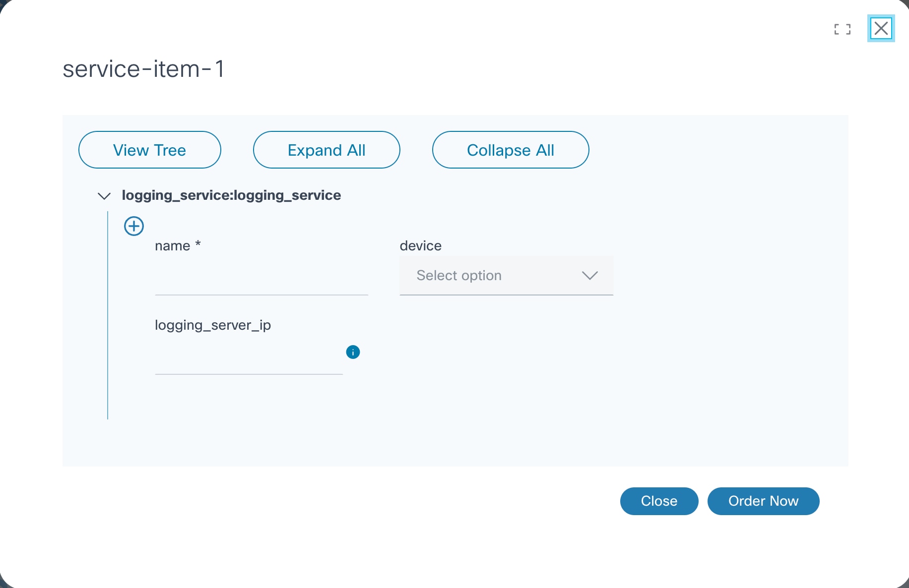Image resolution: width=909 pixels, height=588 pixels.
Task: Click the 'device' field label
Action: (420, 246)
